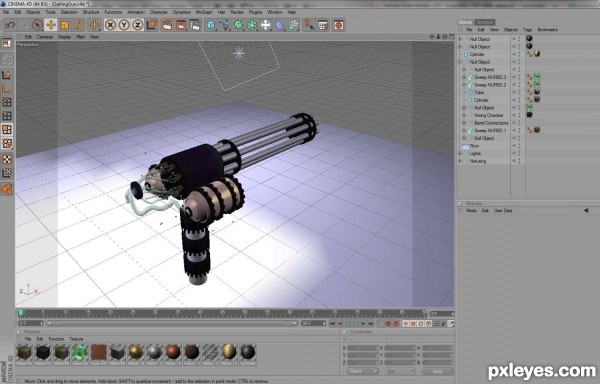This screenshot has width=600, height=384.
Task: Open the particle emitter objects icon
Action: 293,25
